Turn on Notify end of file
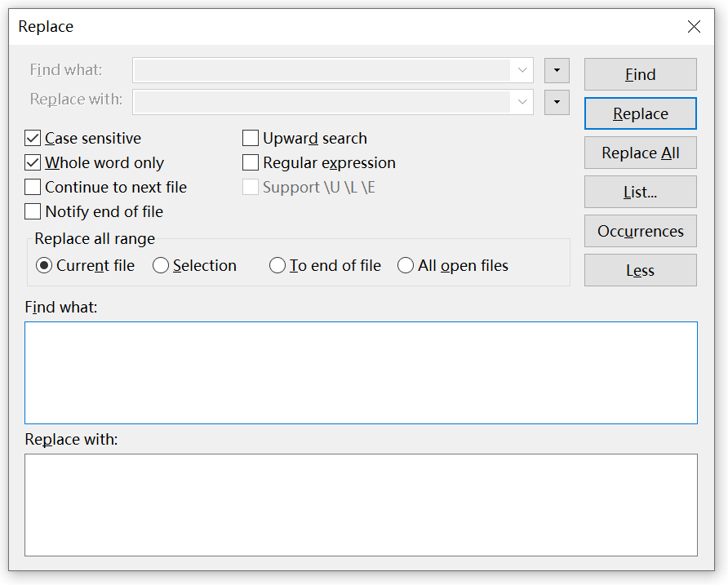 [x=33, y=212]
